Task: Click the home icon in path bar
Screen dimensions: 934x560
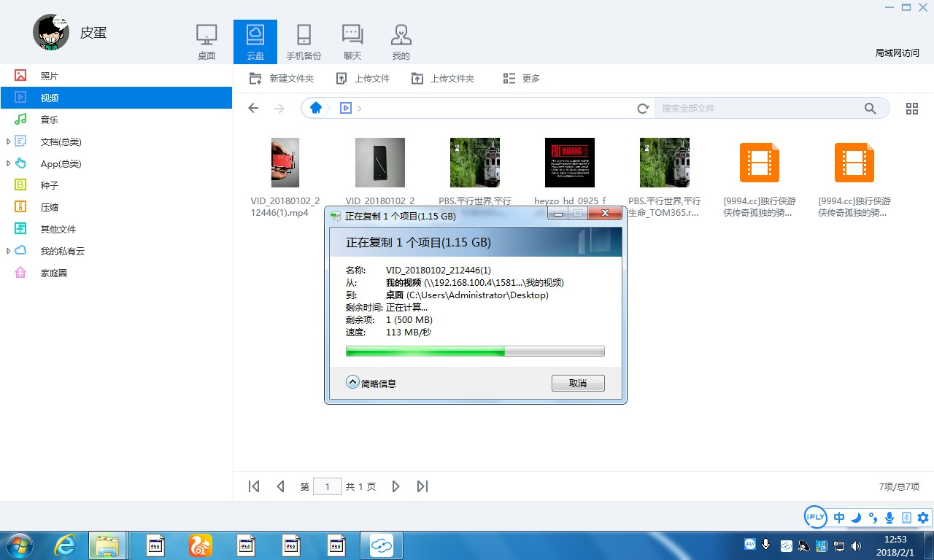Action: pos(315,108)
